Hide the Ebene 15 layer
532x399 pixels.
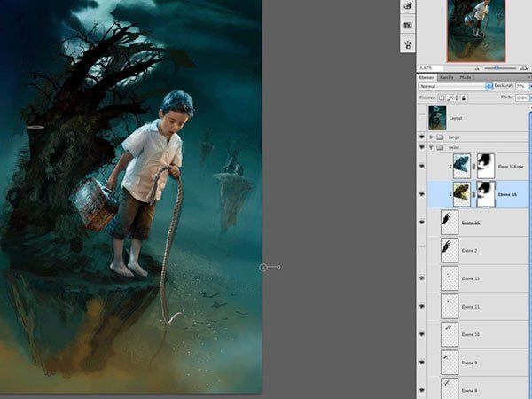coord(422,223)
